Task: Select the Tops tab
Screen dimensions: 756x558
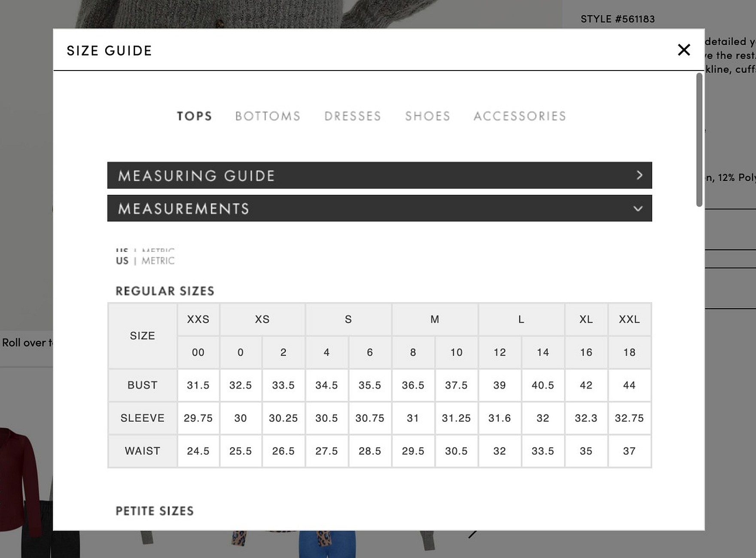Action: pos(195,116)
